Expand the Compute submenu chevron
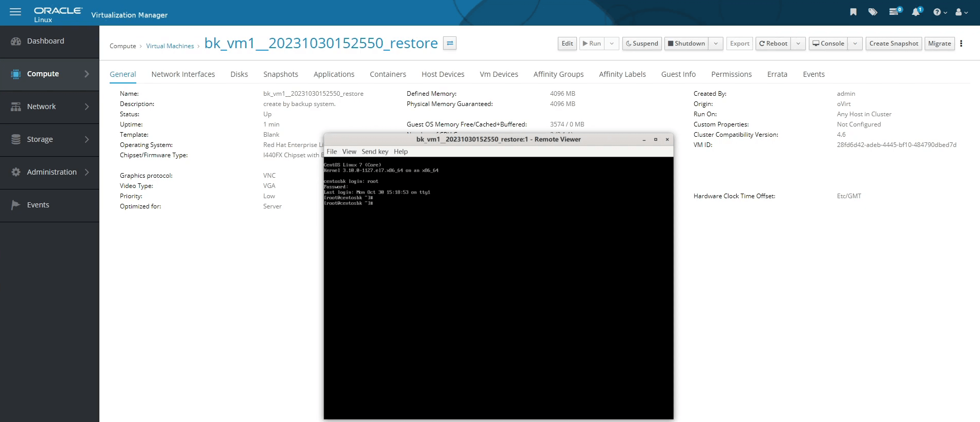Viewport: 980px width, 422px height. coord(87,74)
